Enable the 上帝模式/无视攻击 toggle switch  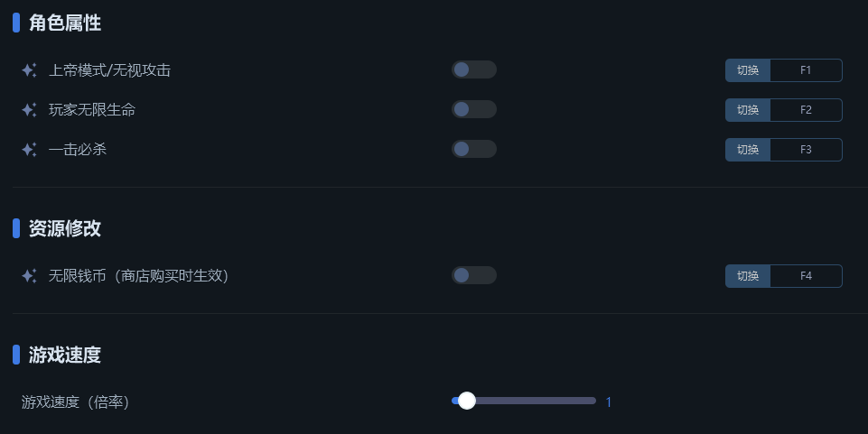(x=474, y=69)
